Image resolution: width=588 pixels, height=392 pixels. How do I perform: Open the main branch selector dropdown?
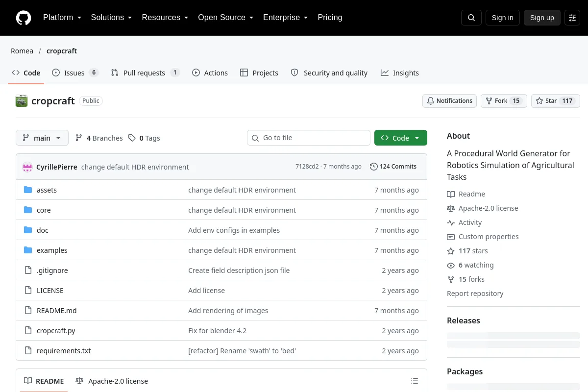tap(42, 138)
